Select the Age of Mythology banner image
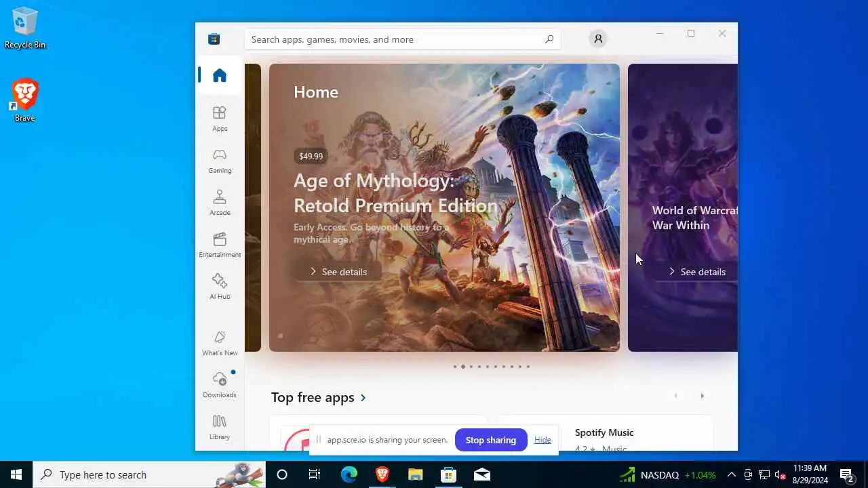Viewport: 868px width, 488px height. pyautogui.click(x=444, y=207)
